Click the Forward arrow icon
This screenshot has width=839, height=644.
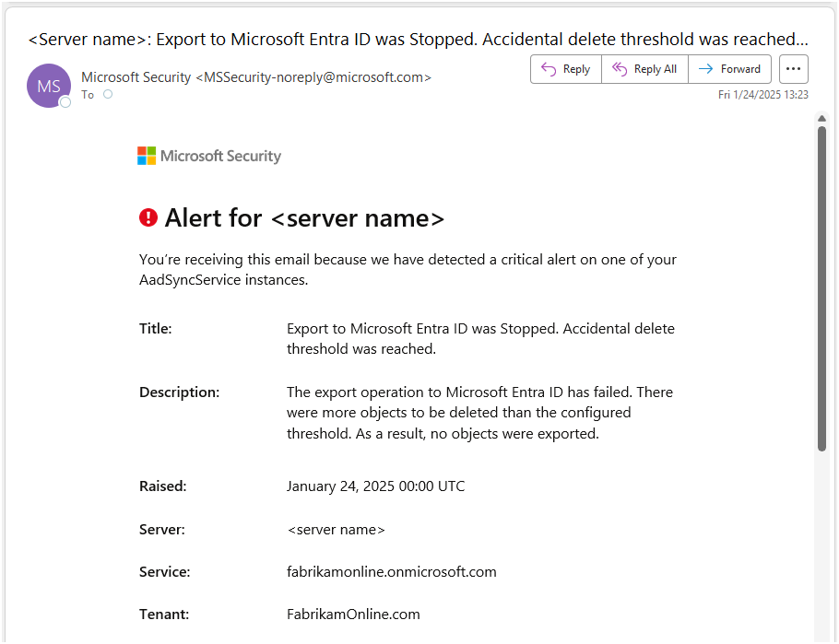[x=706, y=69]
